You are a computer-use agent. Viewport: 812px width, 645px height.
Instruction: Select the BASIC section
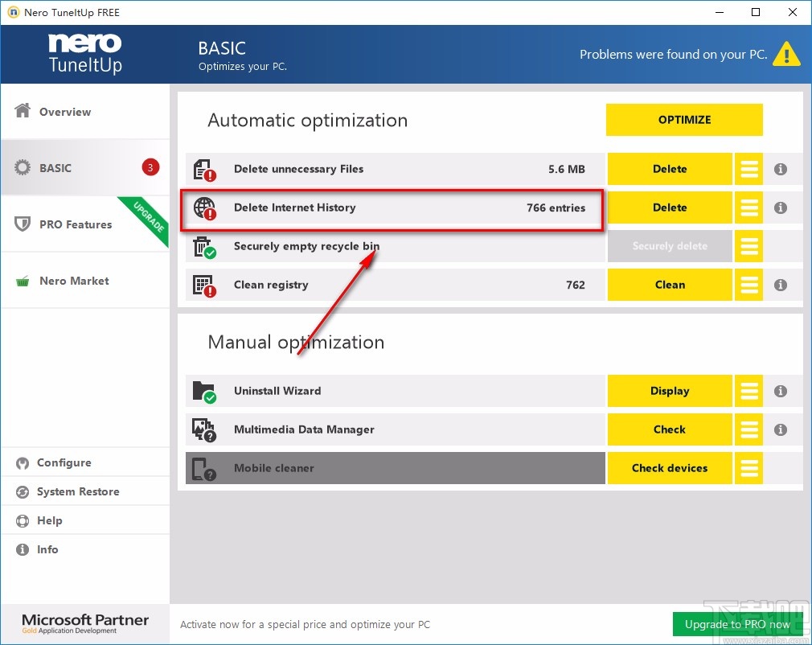85,167
